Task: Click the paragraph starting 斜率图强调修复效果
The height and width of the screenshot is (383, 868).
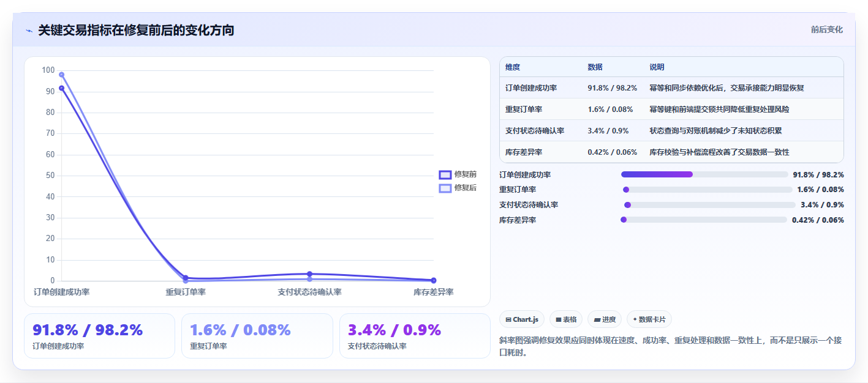Action: click(x=671, y=346)
